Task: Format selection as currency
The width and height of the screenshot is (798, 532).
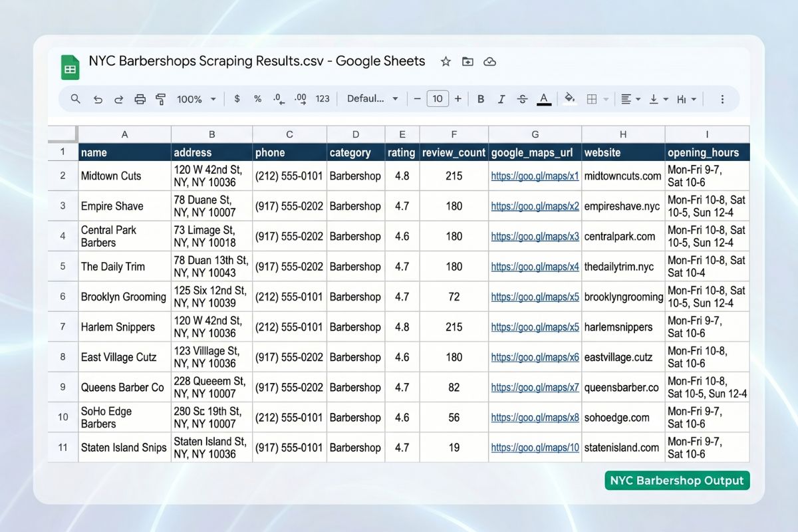Action: pos(237,98)
